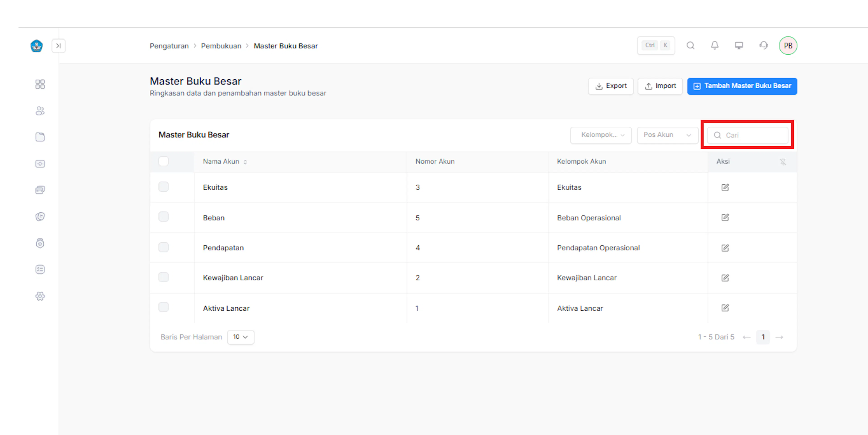Screen dimensions: 868x435
Task: Check the Ekuitas row checkbox
Action: pyautogui.click(x=163, y=186)
